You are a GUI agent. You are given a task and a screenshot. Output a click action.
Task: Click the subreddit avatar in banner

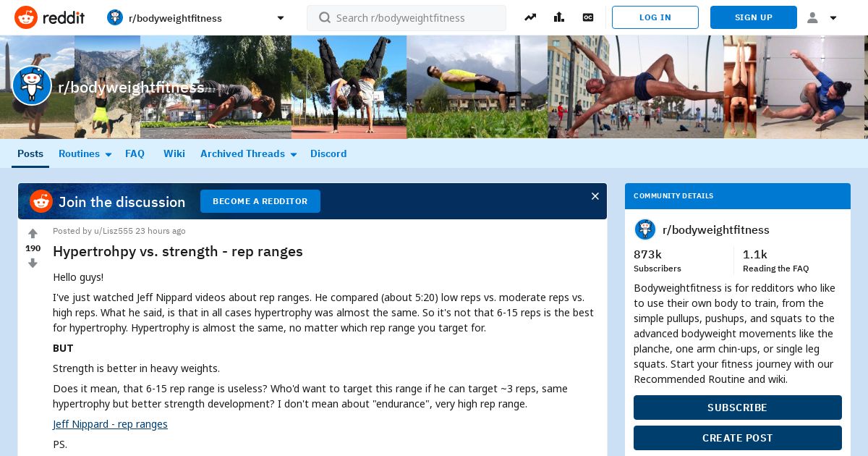point(32,86)
